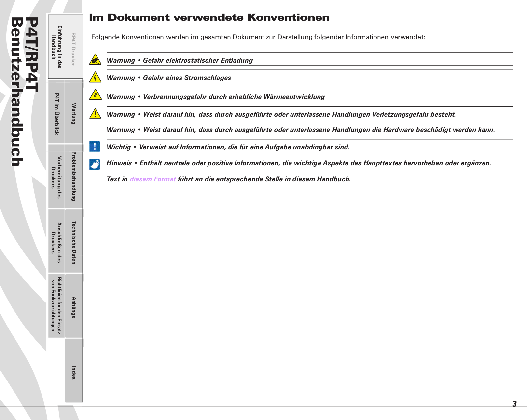Click the 'Wichtig • Verweist auf Informationen' line
527x420 pixels.
tap(228, 147)
